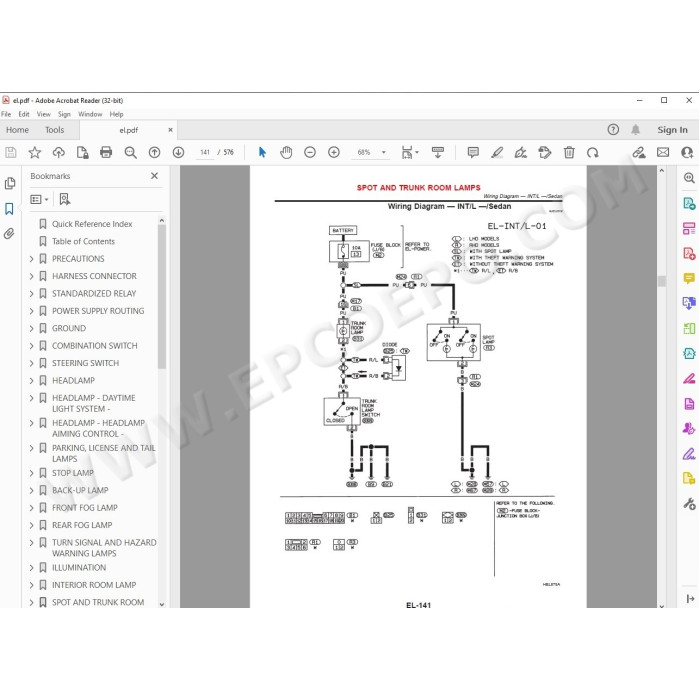Go to previous page arrow

coord(154,152)
